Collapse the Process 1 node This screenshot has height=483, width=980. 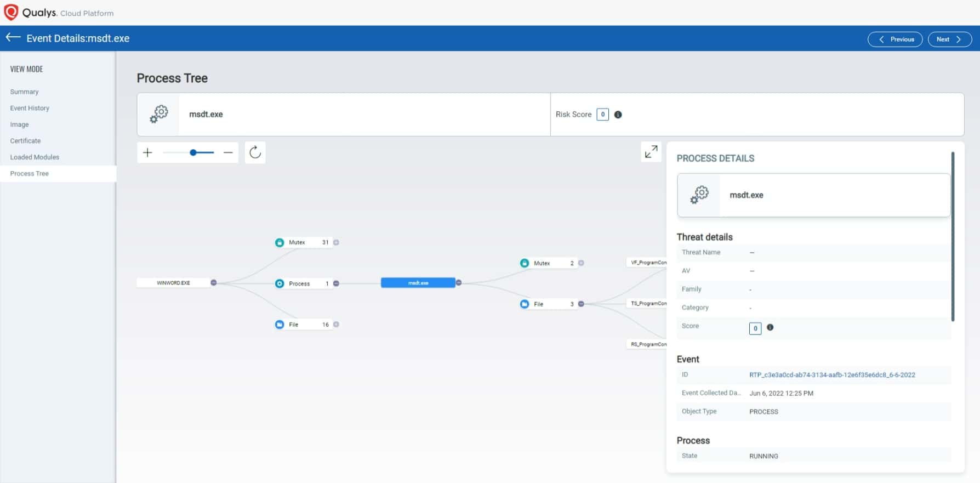click(336, 283)
